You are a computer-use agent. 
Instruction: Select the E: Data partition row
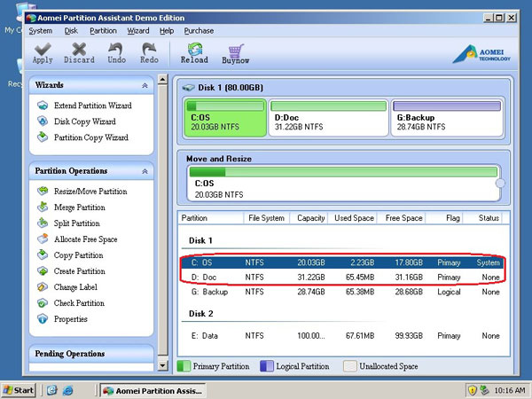pyautogui.click(x=342, y=335)
